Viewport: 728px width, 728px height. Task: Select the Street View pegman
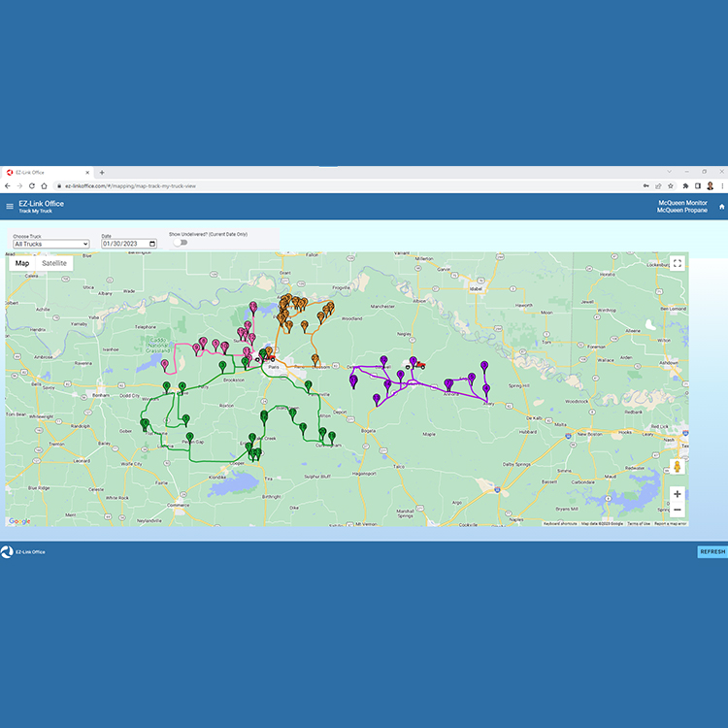tap(677, 467)
